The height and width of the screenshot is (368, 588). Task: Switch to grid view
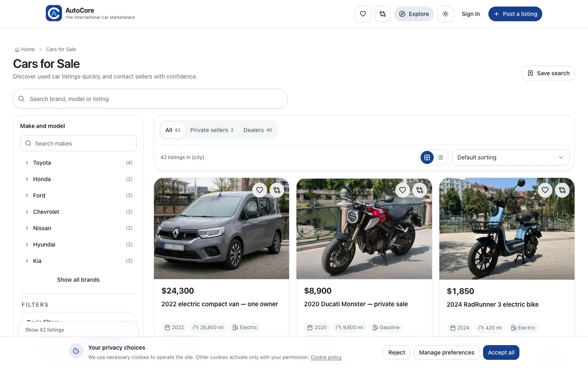tap(427, 157)
